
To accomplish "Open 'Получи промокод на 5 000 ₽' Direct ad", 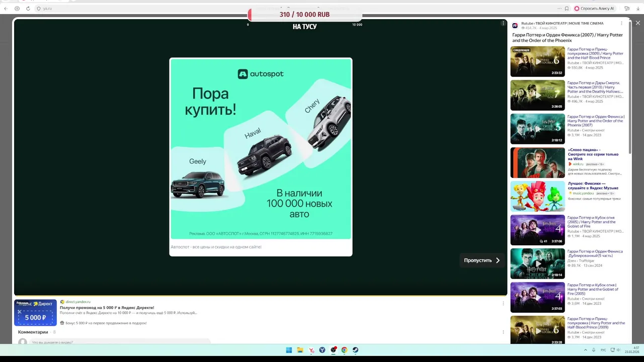I will coord(107,308).
